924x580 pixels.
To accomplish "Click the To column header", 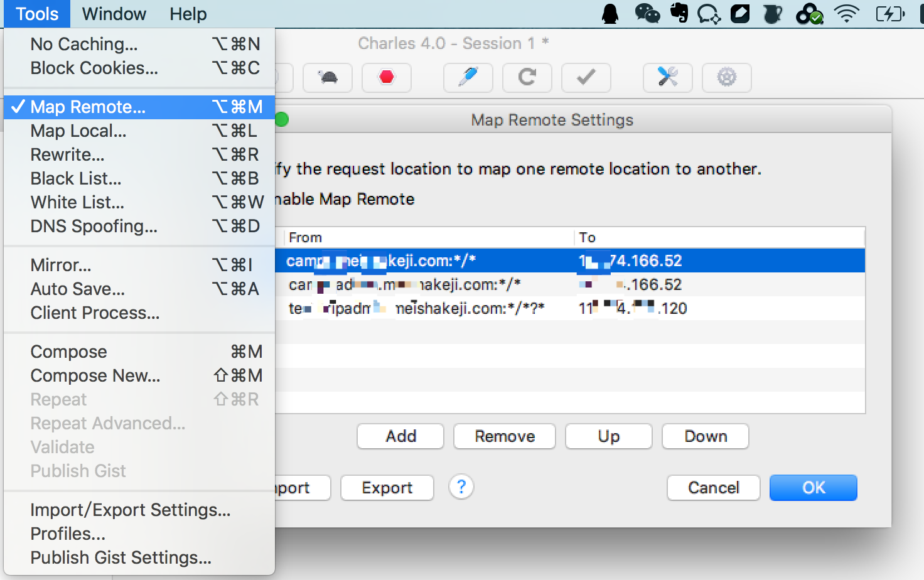I will click(x=719, y=237).
